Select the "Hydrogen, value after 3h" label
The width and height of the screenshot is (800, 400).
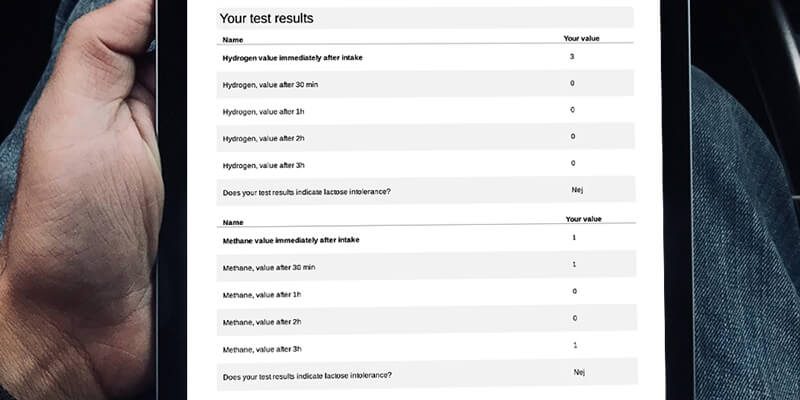click(x=263, y=164)
